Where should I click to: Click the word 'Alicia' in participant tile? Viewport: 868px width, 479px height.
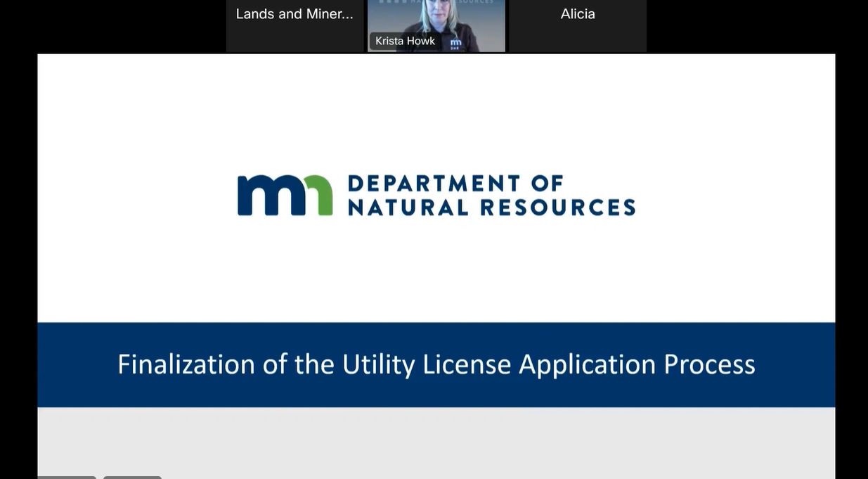[x=577, y=14]
